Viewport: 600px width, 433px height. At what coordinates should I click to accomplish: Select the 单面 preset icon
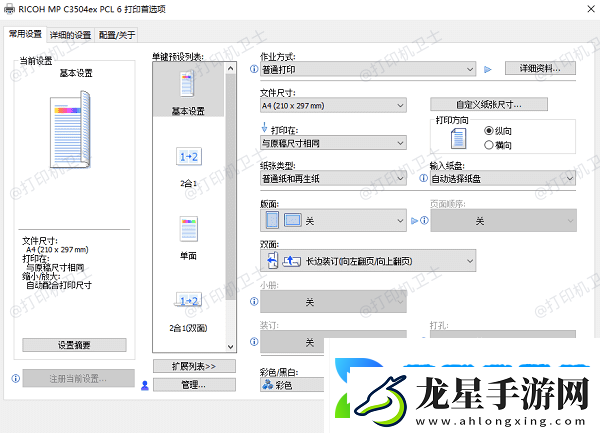(x=189, y=229)
